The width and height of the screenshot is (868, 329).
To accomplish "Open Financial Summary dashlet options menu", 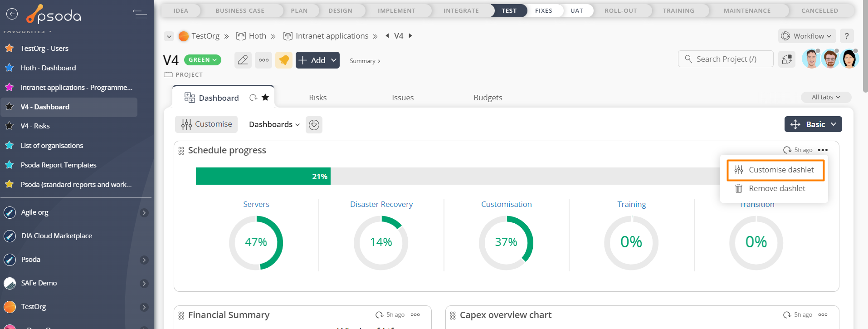I will tap(415, 314).
